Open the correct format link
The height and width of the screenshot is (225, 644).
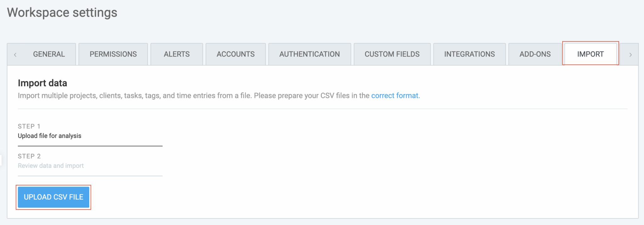click(x=395, y=95)
